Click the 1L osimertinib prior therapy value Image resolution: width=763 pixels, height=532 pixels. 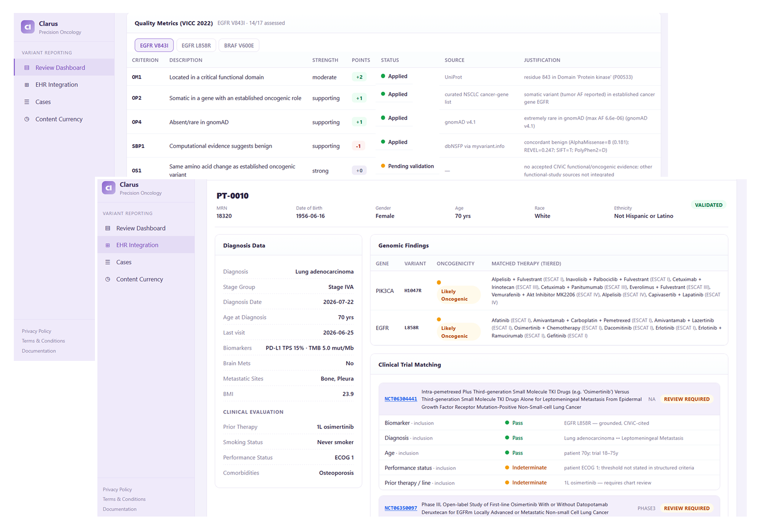tap(335, 427)
